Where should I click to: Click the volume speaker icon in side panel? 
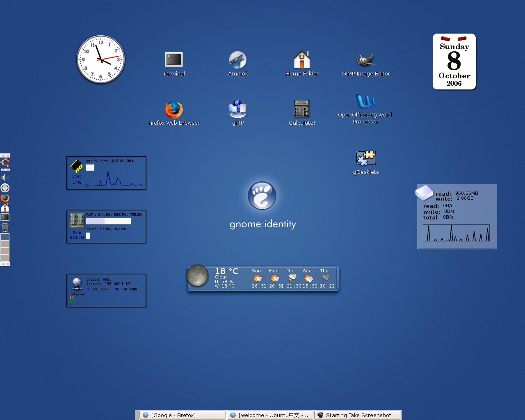(5, 178)
